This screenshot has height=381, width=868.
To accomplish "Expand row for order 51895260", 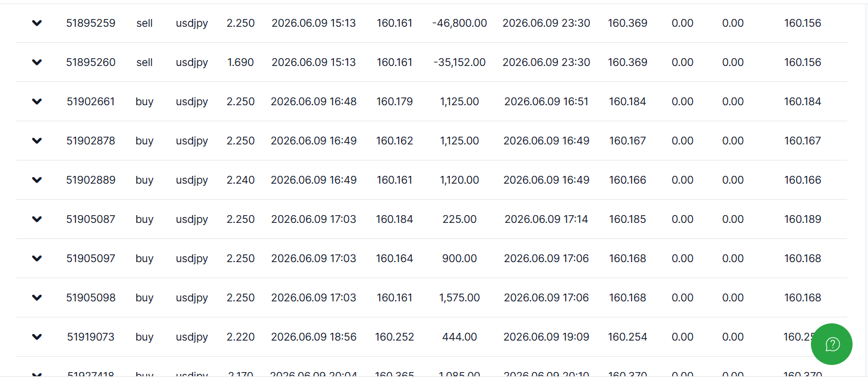I will pyautogui.click(x=37, y=62).
